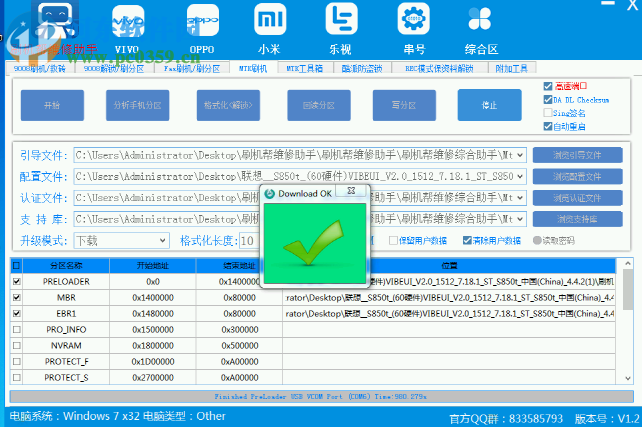Viewport: 642px width, 427px height.
Task: Click the 位置 column header
Action: (x=449, y=266)
